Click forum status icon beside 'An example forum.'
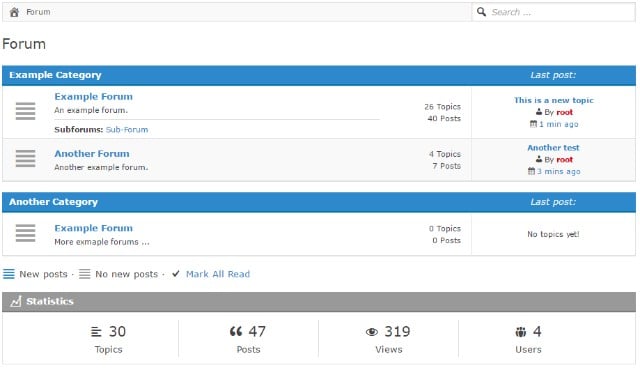 (25, 111)
